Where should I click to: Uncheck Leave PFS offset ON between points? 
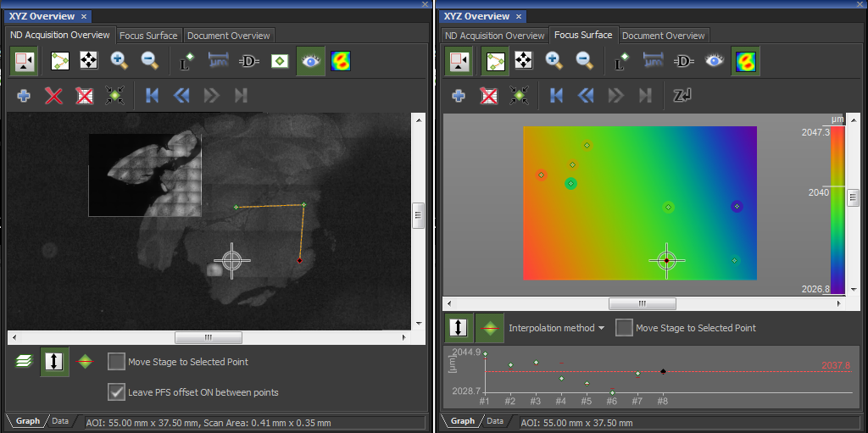116,391
